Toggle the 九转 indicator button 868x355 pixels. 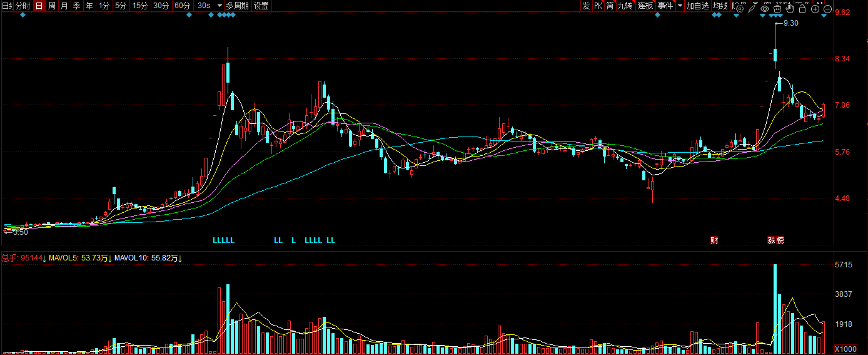[x=625, y=6]
